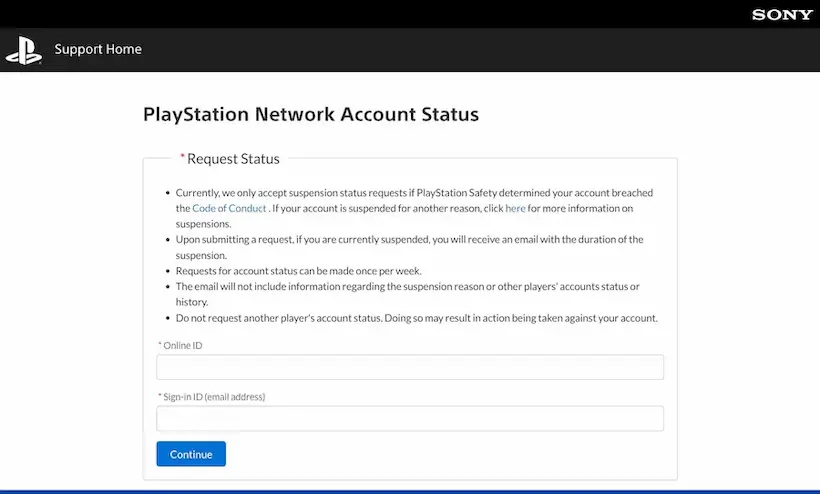Focus the Sign-in ID email field

click(410, 418)
